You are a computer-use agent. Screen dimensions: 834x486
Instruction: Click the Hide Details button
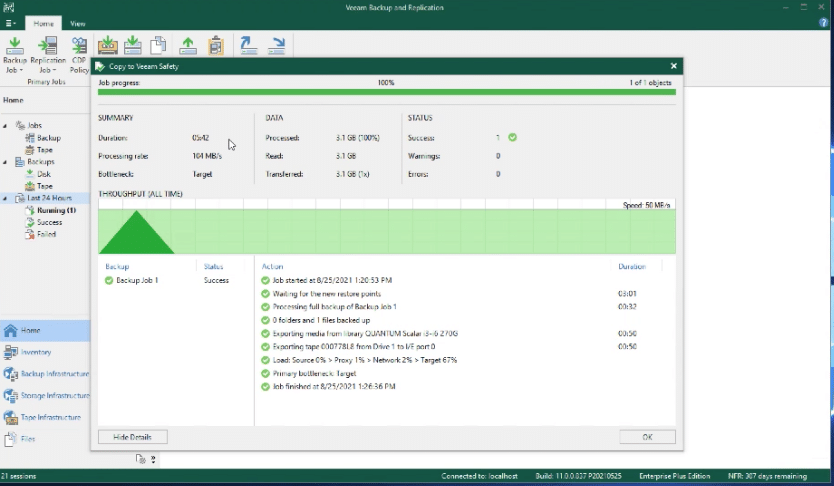coord(132,437)
